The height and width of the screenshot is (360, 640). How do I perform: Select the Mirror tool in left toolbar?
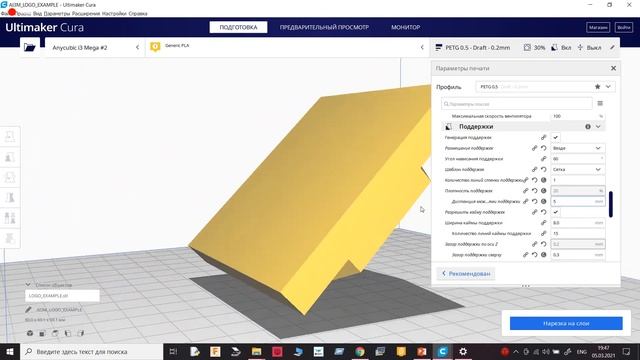click(10, 198)
